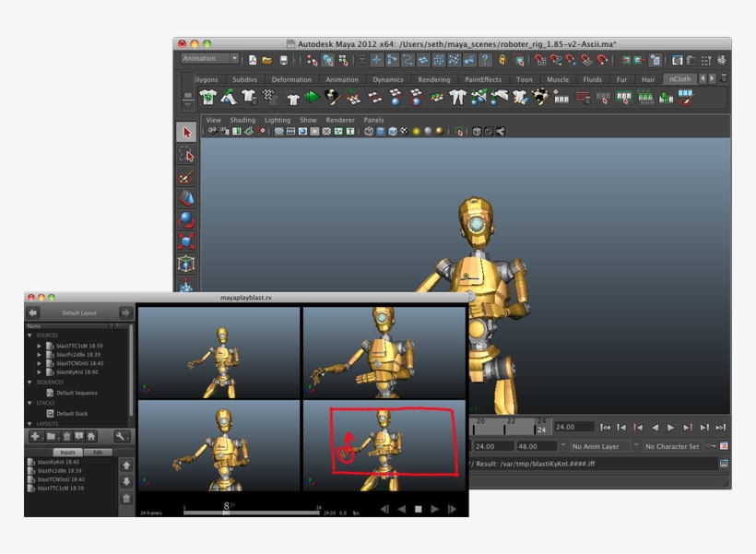Switch to the Toon shelf tab

pos(524,79)
